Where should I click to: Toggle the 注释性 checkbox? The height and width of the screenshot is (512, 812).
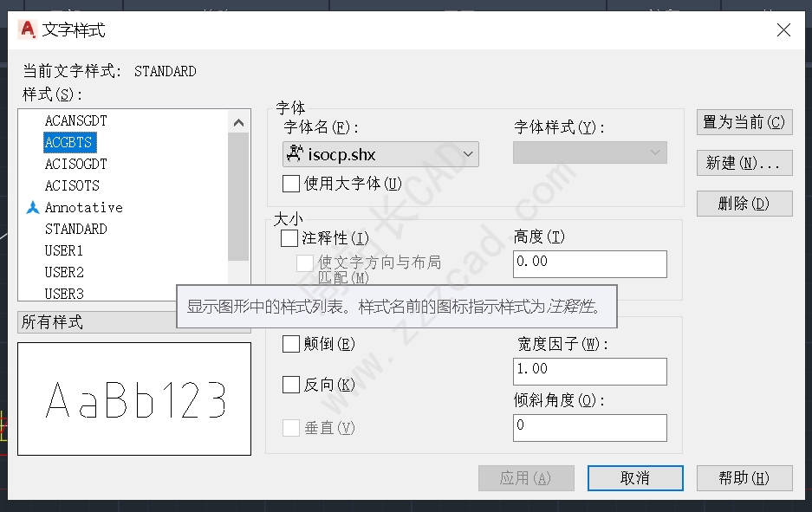pos(289,238)
